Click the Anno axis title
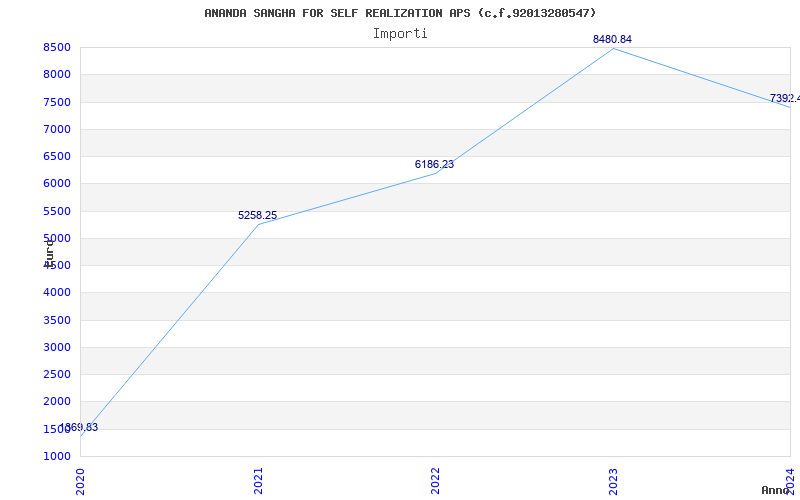Screen dimensions: 800x500 (x=775, y=490)
